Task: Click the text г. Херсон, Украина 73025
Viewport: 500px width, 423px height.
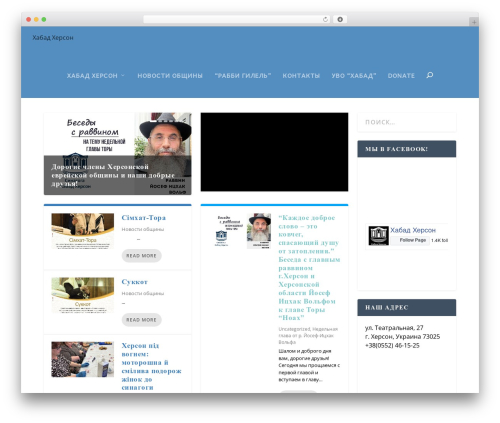Action: (402, 337)
